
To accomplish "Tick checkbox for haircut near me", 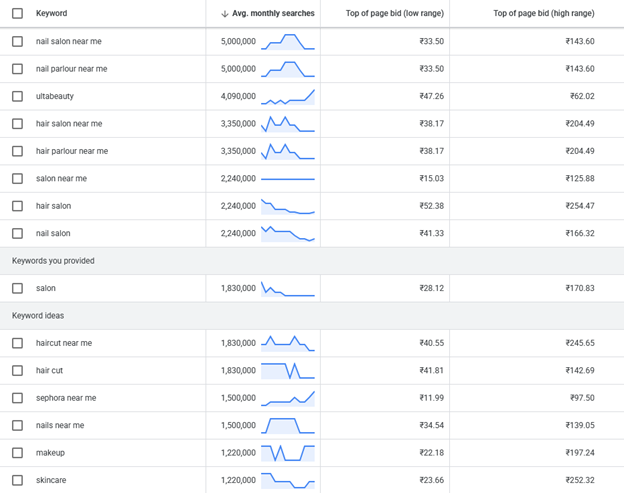I will 17,343.
